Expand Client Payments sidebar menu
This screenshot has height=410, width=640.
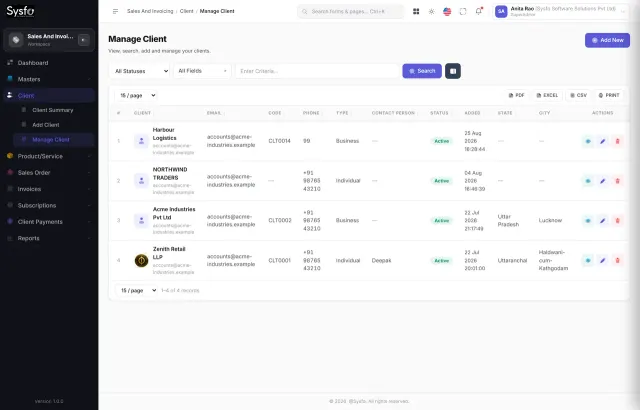point(49,222)
